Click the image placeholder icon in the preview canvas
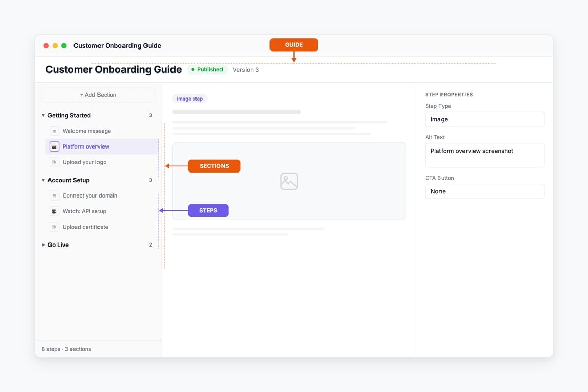 (289, 181)
